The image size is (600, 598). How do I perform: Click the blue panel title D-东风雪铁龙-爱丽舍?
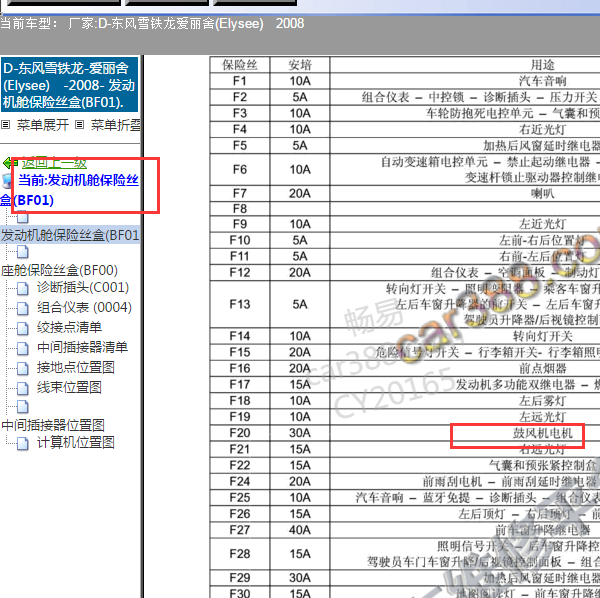(x=69, y=85)
